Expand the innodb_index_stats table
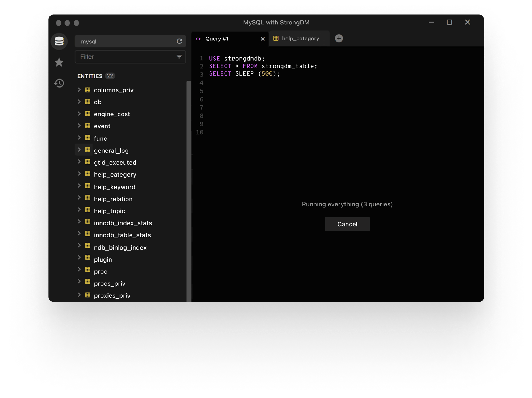The width and height of the screenshot is (532, 398). (x=79, y=222)
